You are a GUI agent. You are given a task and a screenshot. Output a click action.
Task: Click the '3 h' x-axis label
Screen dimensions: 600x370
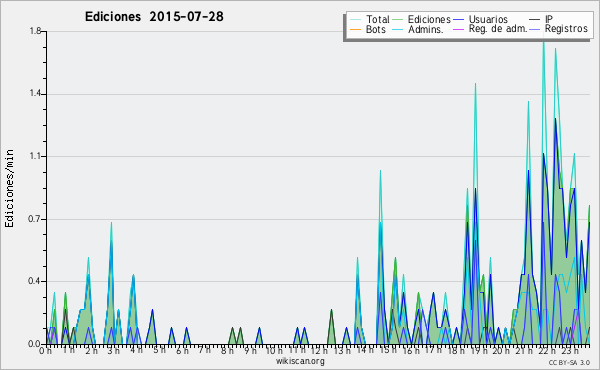tap(113, 350)
